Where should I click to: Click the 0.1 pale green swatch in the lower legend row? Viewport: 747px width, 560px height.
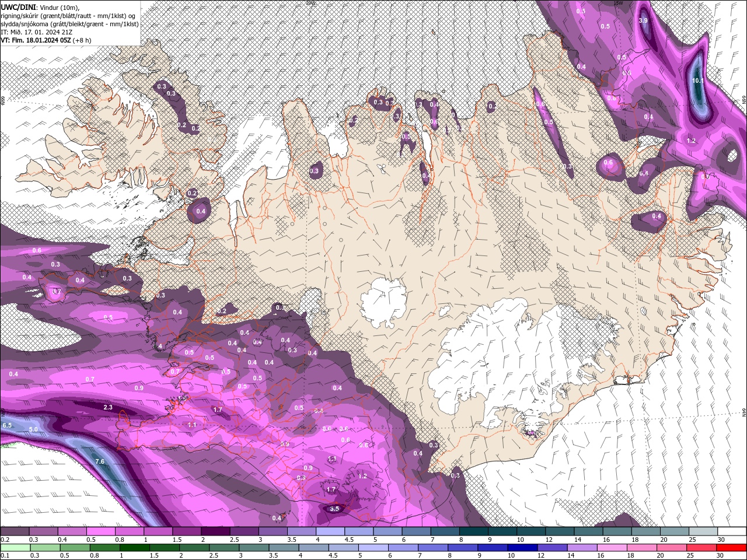click(16, 547)
